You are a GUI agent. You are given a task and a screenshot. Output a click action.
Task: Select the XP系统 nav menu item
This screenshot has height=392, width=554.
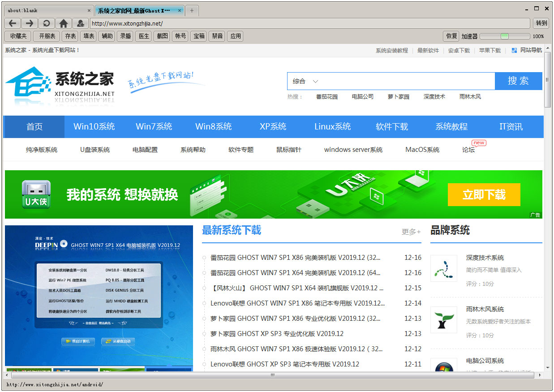click(x=273, y=127)
